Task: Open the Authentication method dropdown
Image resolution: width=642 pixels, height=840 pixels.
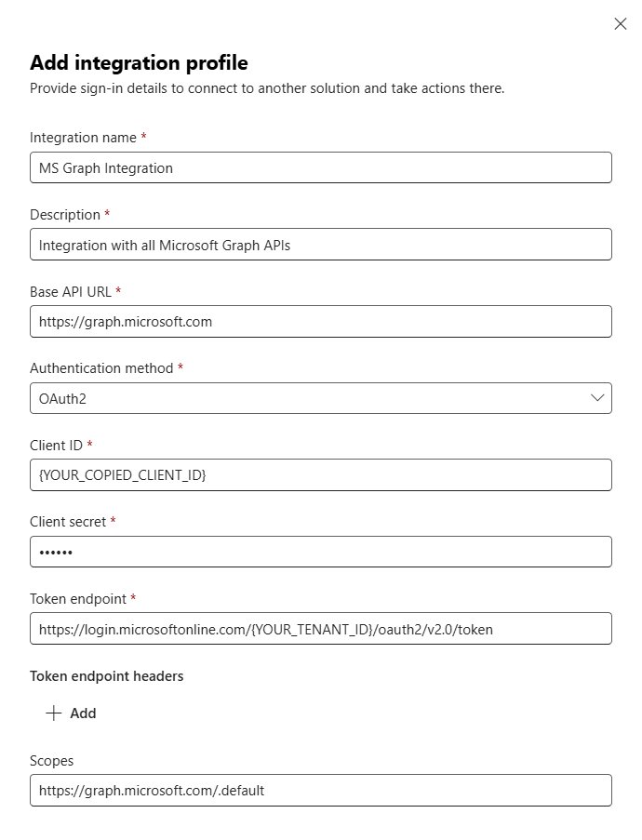Action: [x=321, y=397]
